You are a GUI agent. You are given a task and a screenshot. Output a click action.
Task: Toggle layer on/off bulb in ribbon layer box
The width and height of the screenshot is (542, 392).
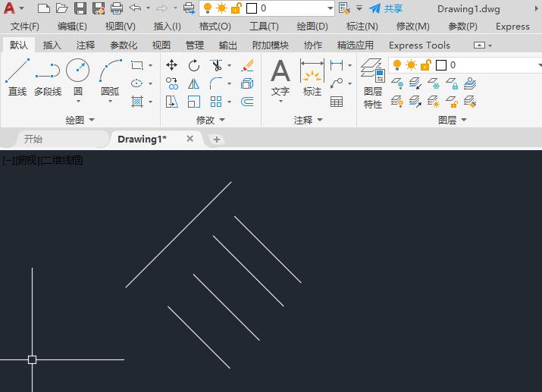(397, 65)
